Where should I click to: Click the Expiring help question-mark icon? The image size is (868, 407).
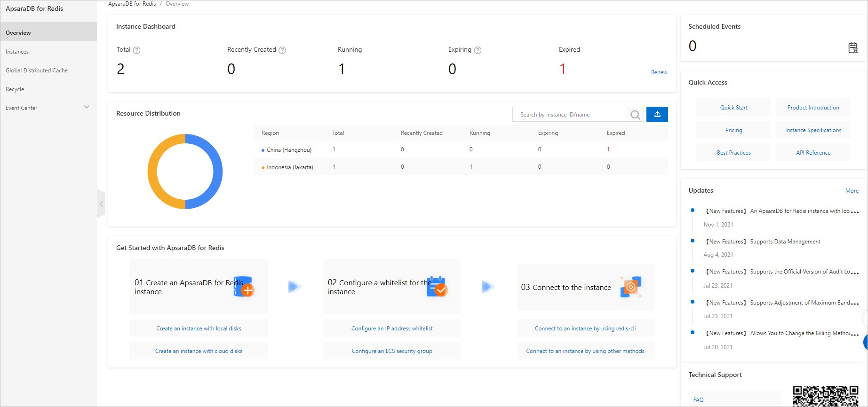(478, 50)
